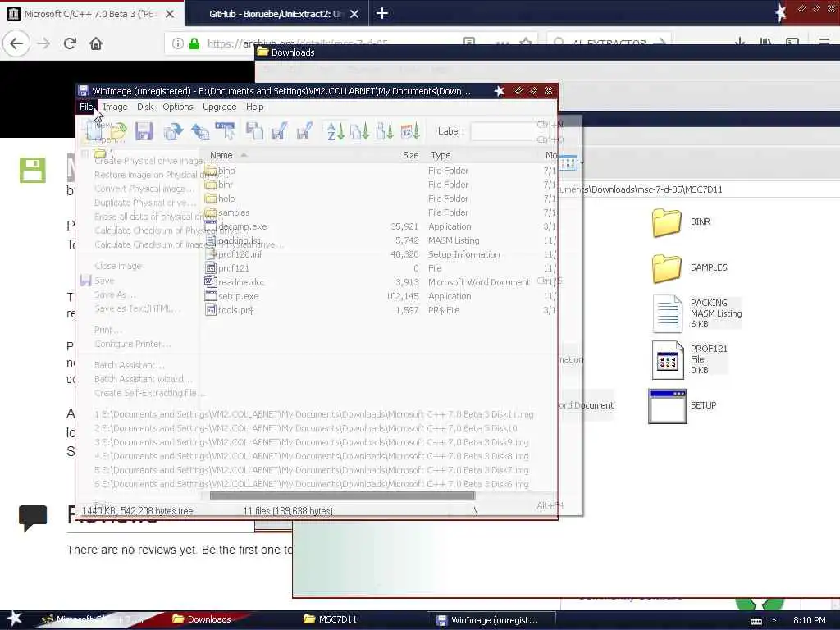Viewport: 840px width, 630px height.
Task: Click the sort by type toolbar icon
Action: click(359, 131)
